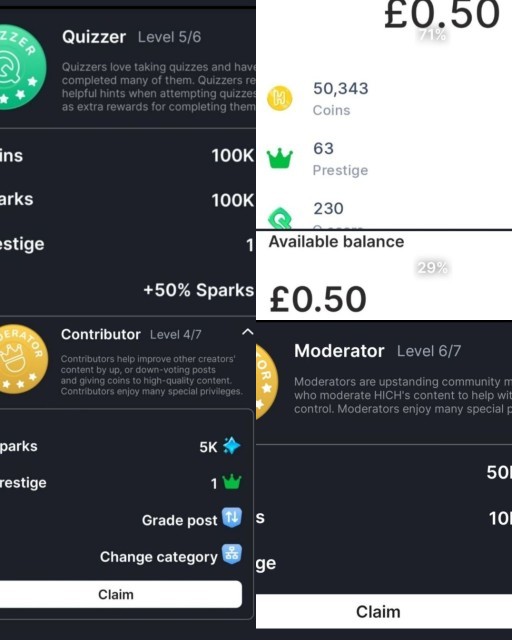The image size is (512, 640).
Task: Click the gold Moderator badge icon
Action: pos(267,383)
